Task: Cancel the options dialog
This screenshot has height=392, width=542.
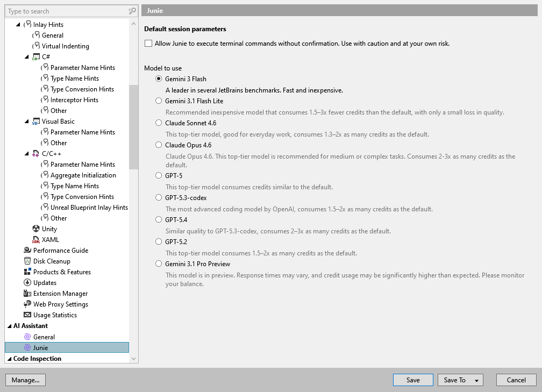Action: (516, 380)
